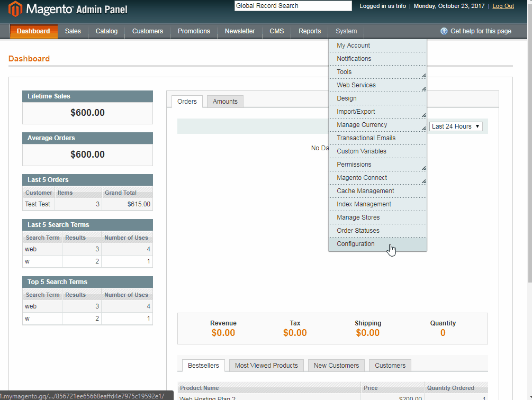Select My Account from the System menu
Viewport: 532px width, 400px height.
[x=353, y=45]
